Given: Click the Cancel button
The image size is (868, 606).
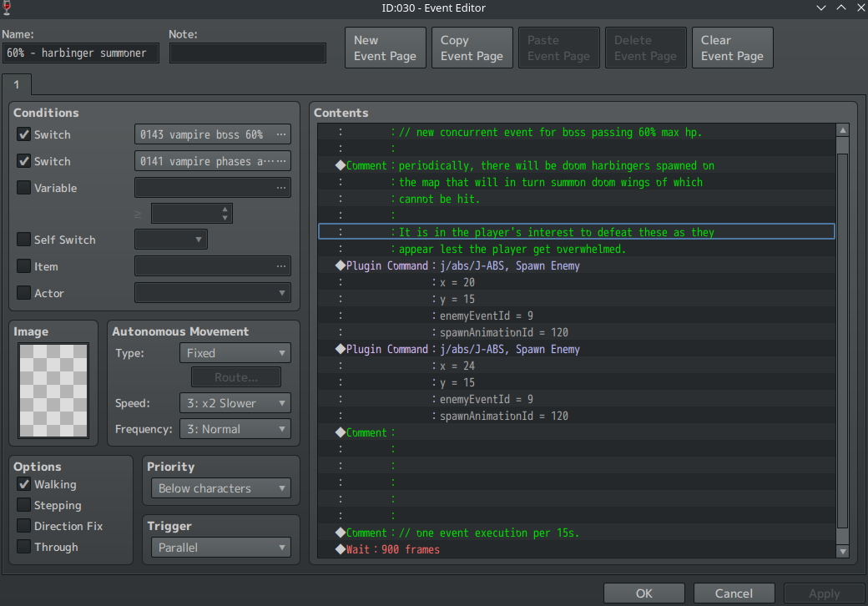Looking at the screenshot, I should click(734, 593).
